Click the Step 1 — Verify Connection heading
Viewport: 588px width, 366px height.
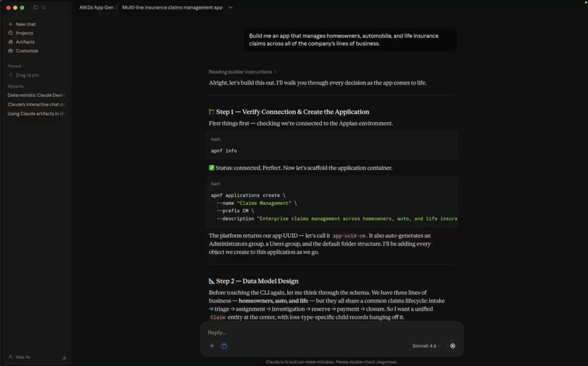tap(289, 112)
